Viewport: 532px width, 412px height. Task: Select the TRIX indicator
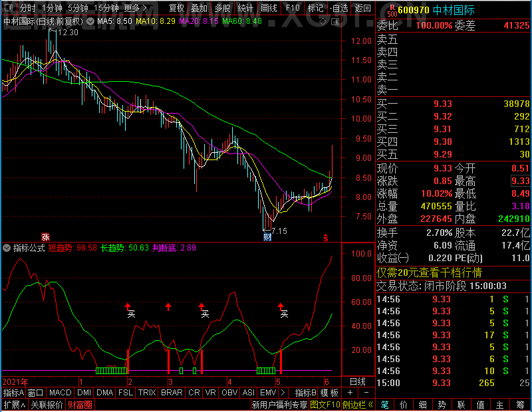(147, 393)
